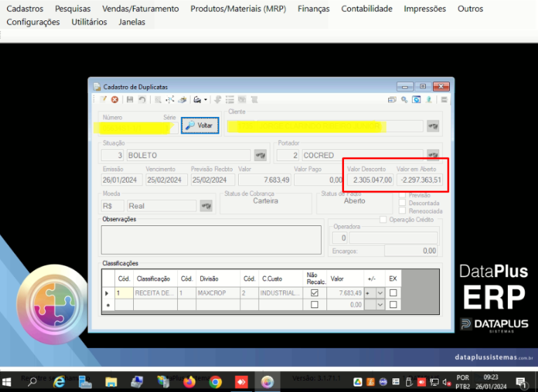Image resolution: width=538 pixels, height=392 pixels.
Task: Open the Vendas/Faturamento menu
Action: pos(140,8)
